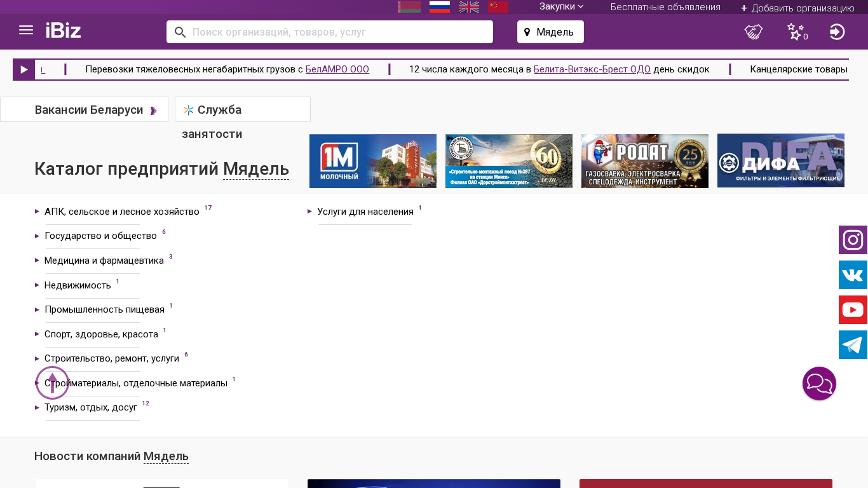This screenshot has width=868, height=488.
Task: Open the YouTube social icon
Action: 853,310
